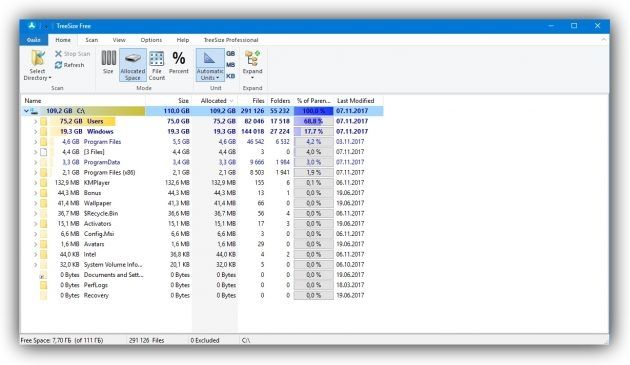
Task: Click the 291 126 Files status entry
Action: (x=147, y=340)
